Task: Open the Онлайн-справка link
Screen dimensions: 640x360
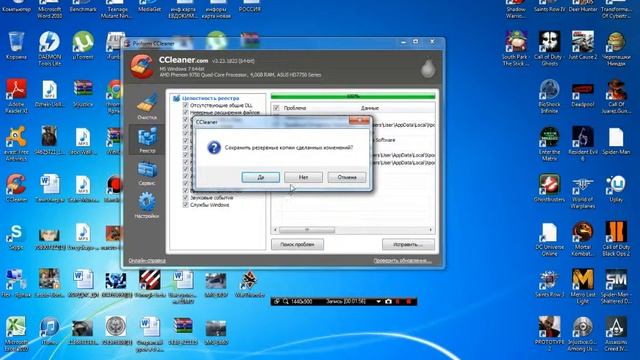Action: [x=147, y=260]
